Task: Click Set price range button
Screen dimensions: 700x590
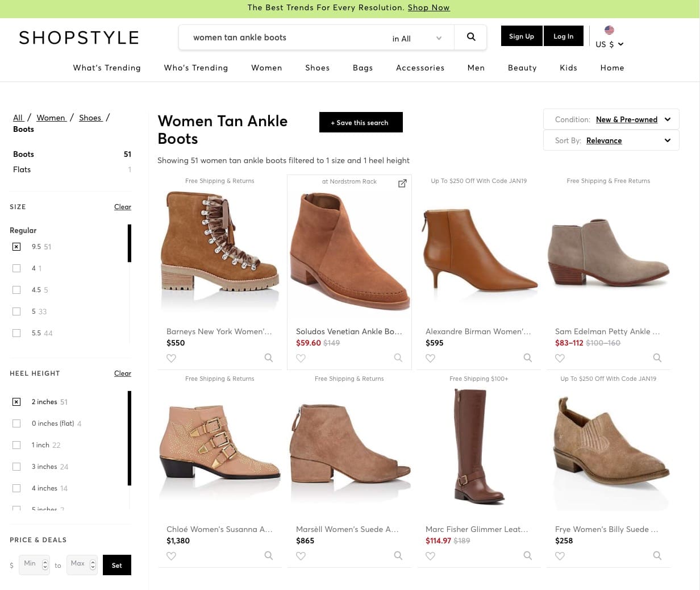Action: click(x=117, y=565)
